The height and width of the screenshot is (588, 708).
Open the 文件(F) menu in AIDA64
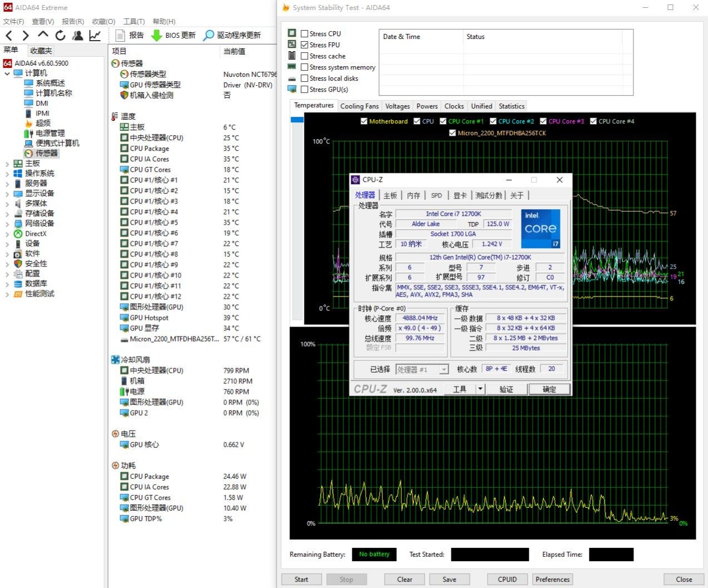tap(13, 22)
